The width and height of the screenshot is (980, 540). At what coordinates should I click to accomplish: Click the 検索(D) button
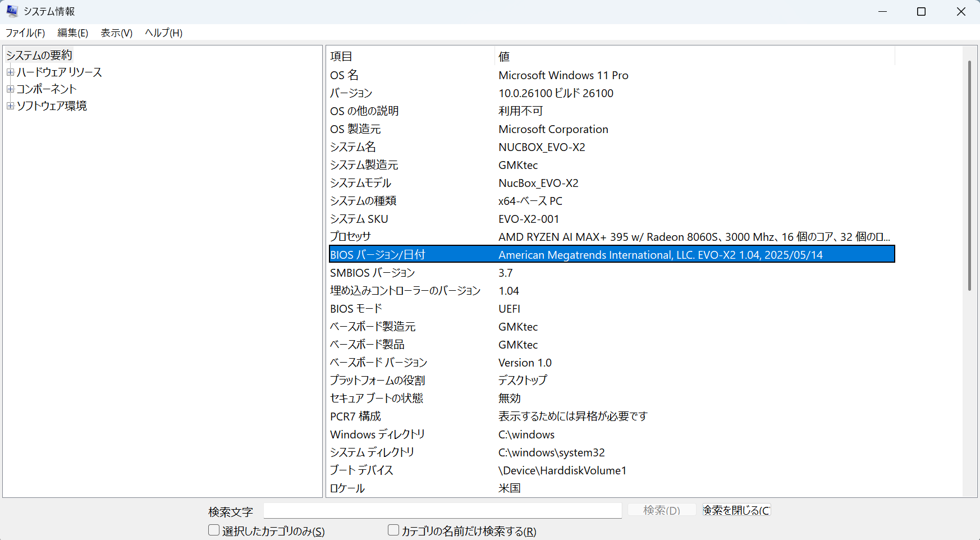click(x=662, y=510)
